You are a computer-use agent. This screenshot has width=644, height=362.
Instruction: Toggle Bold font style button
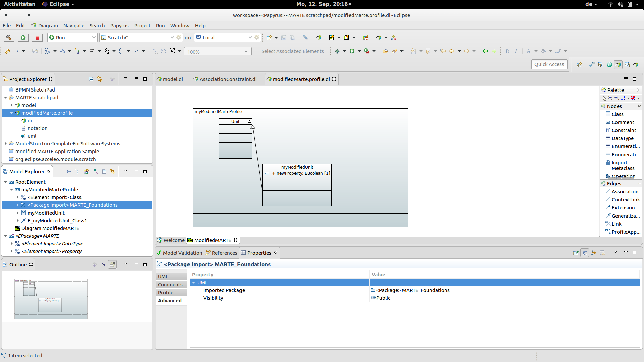[x=507, y=51]
